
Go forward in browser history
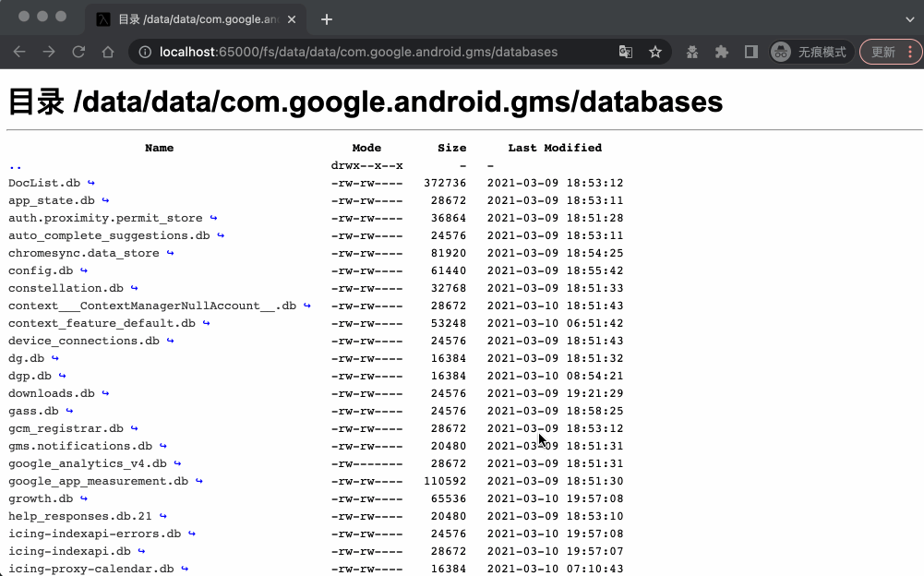click(x=49, y=52)
